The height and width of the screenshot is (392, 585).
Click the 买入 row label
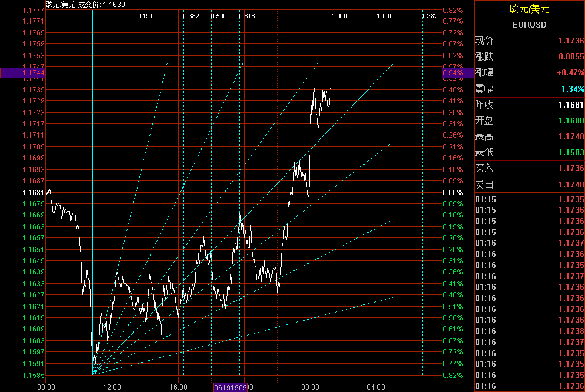tap(484, 168)
